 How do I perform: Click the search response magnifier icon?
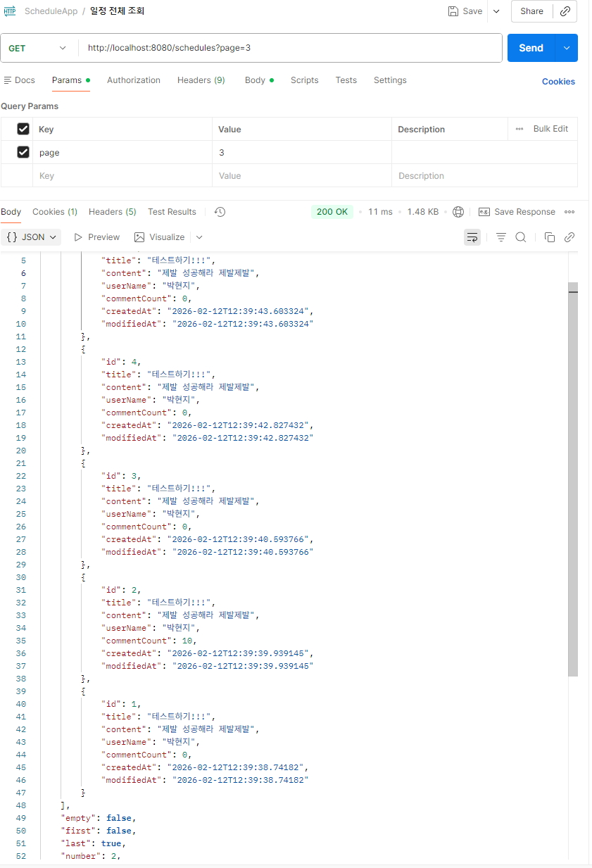tap(521, 237)
